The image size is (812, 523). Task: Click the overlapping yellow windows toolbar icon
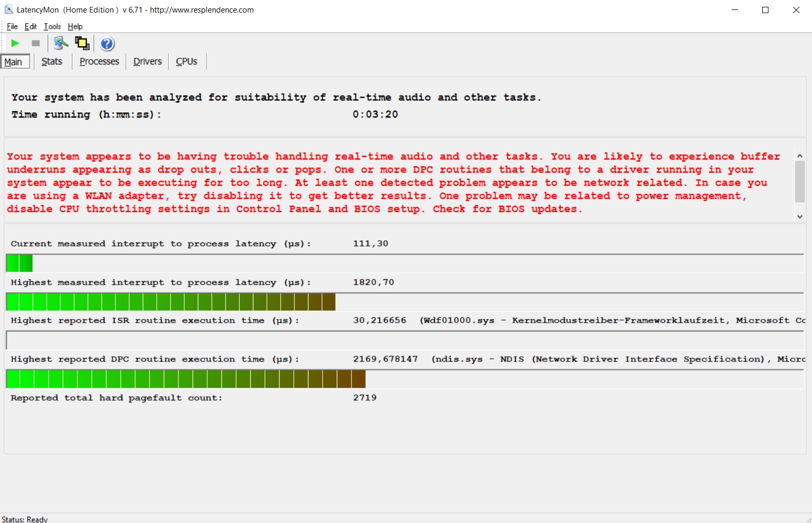coord(82,44)
